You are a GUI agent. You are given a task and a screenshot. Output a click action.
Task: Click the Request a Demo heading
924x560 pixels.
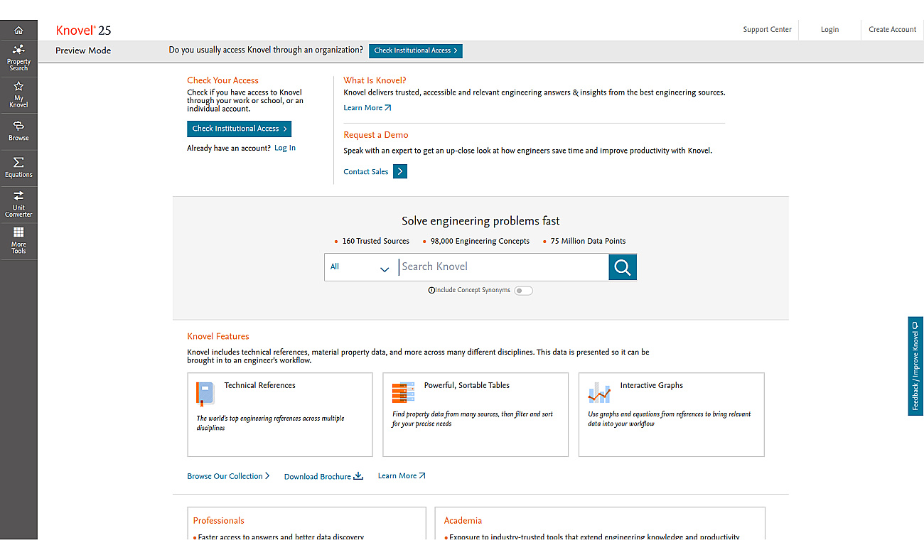click(x=376, y=134)
